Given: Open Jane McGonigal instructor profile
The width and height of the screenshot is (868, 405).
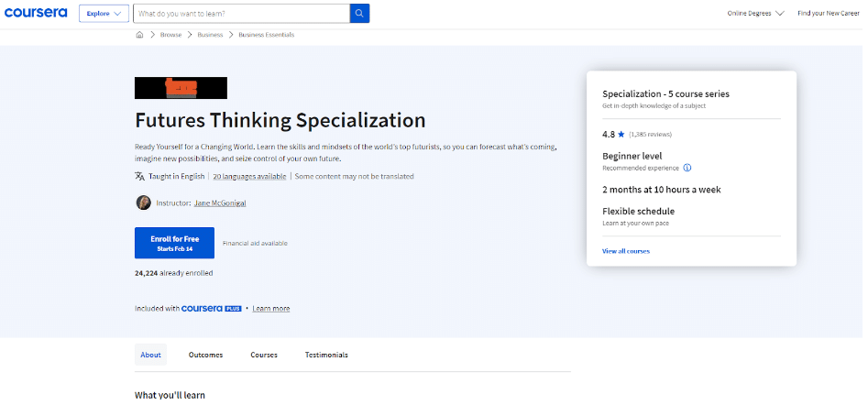Looking at the screenshot, I should click(220, 203).
